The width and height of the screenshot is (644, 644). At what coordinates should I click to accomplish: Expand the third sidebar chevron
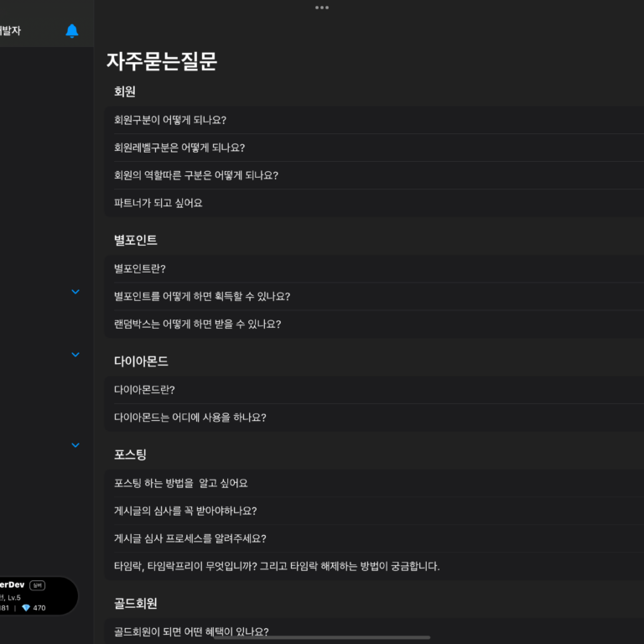[x=75, y=445]
